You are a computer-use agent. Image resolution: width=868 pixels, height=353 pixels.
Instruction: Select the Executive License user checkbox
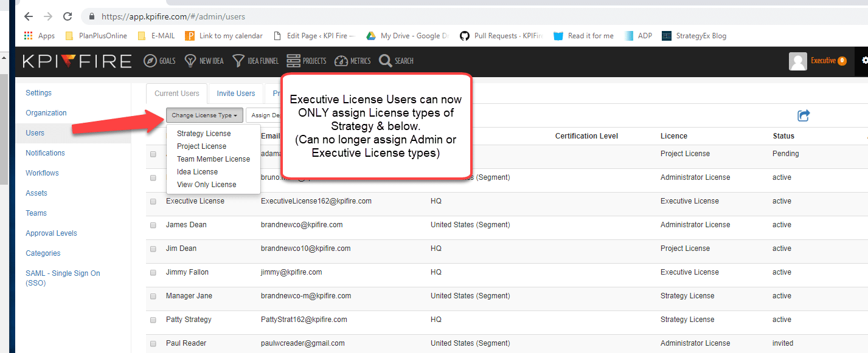tap(153, 202)
